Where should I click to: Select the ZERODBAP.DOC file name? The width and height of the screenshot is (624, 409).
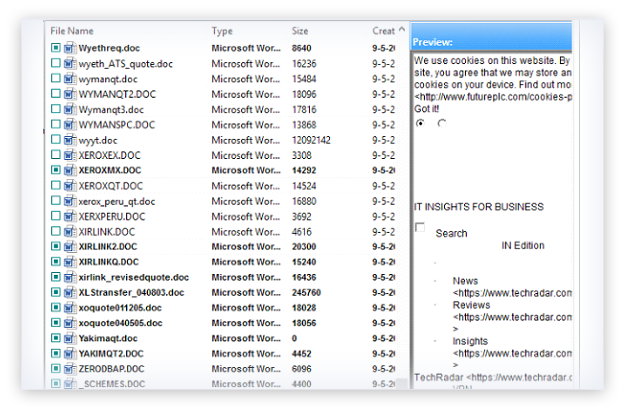click(111, 369)
